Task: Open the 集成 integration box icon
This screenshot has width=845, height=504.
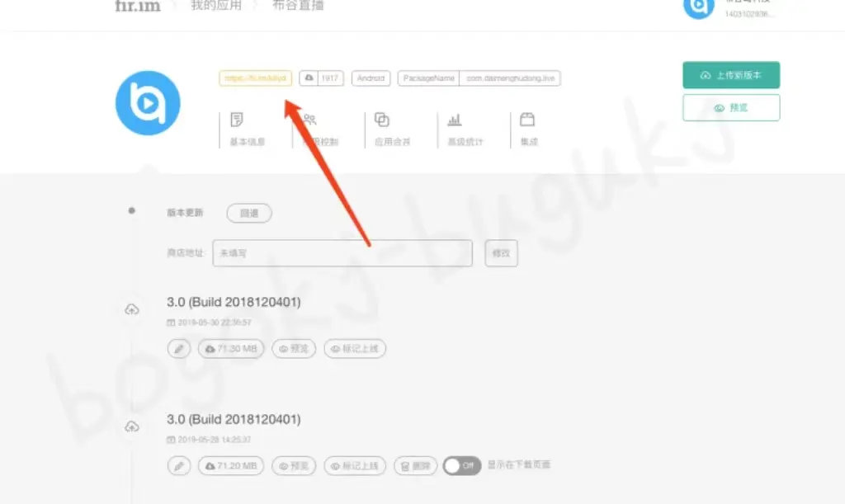Action: [x=527, y=120]
